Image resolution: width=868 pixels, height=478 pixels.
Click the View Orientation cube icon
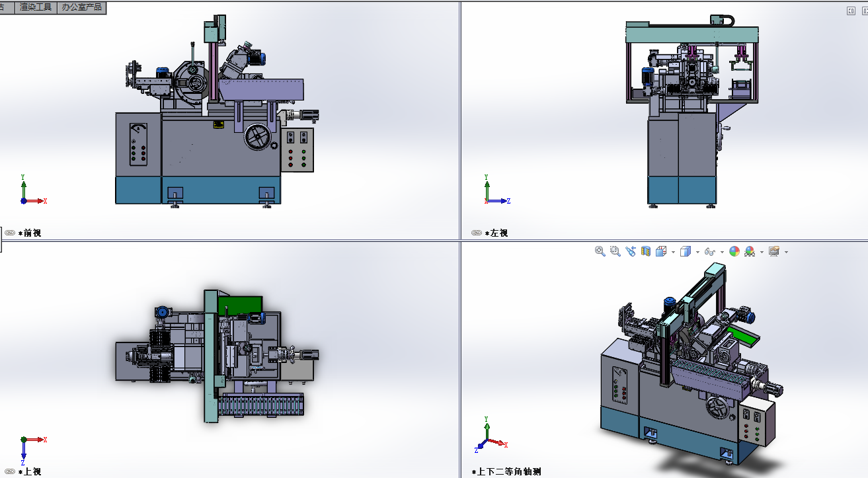pos(660,251)
